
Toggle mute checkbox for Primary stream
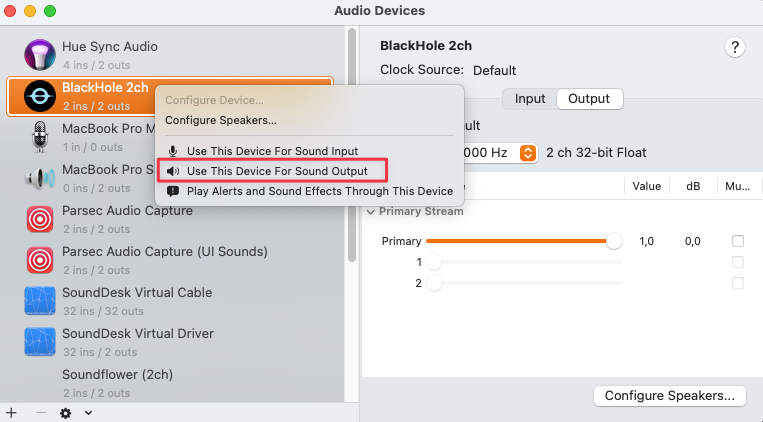(x=738, y=241)
